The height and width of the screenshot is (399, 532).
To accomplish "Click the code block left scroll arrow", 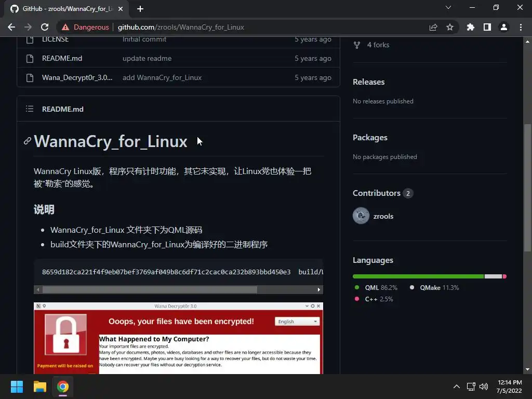I will (38, 290).
